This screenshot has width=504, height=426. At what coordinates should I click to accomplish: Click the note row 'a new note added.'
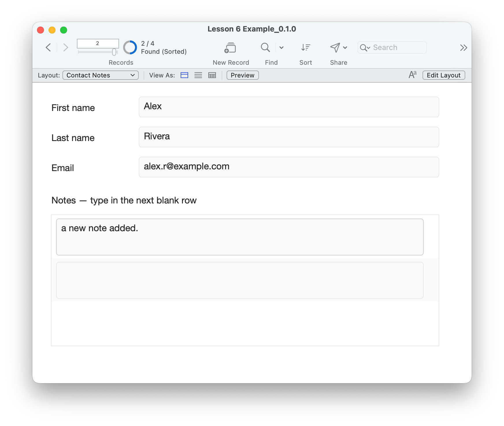click(240, 237)
